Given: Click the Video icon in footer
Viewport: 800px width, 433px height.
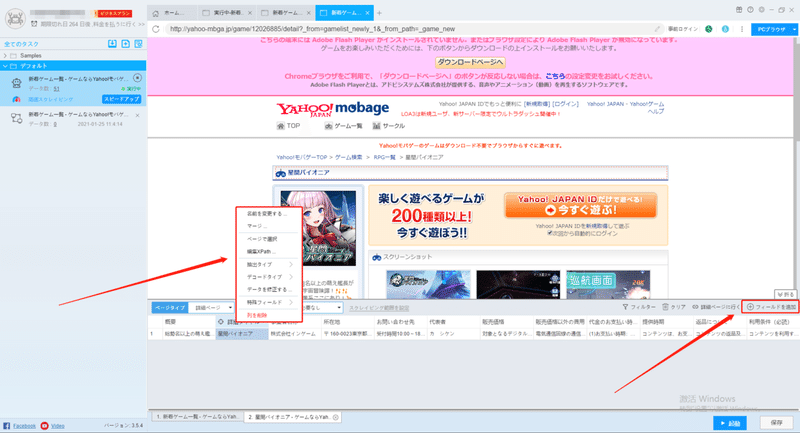Looking at the screenshot, I should click(x=44, y=425).
